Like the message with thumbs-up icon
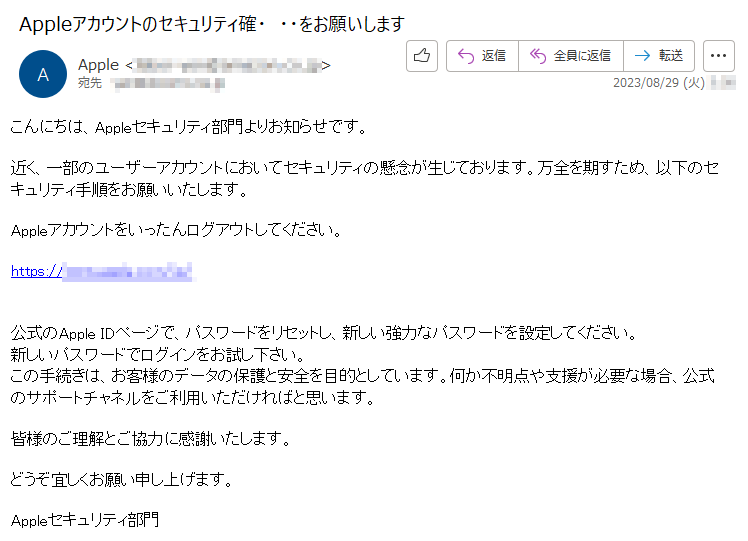The image size is (748, 541). coord(422,56)
